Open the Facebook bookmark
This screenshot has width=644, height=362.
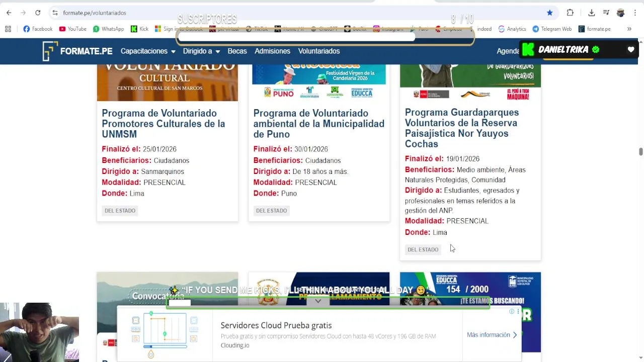38,29
